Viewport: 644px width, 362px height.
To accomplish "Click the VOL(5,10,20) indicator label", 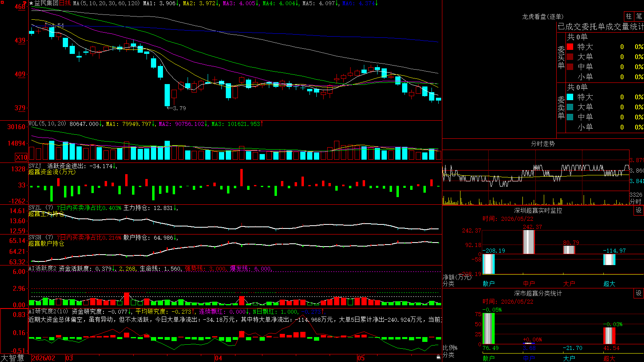I will pyautogui.click(x=47, y=124).
